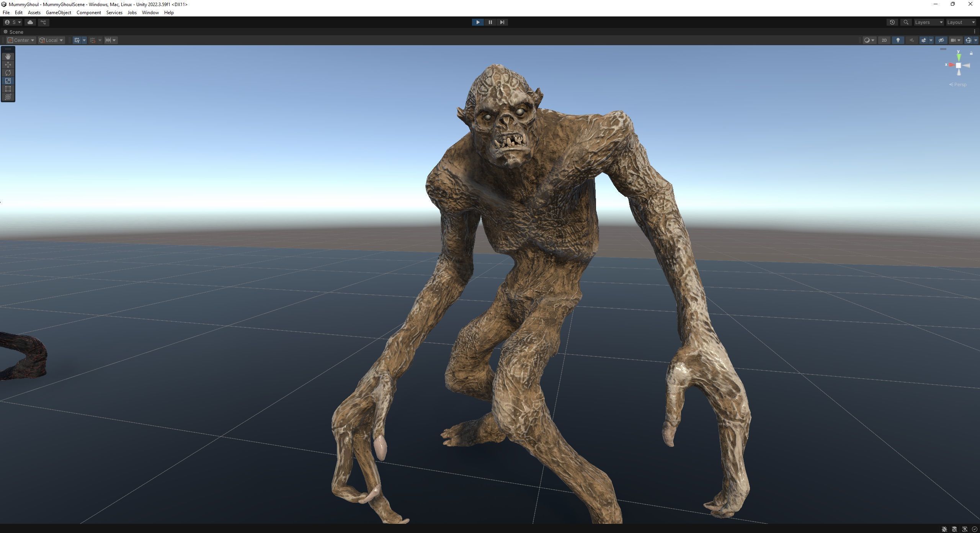Image resolution: width=980 pixels, height=533 pixels.
Task: Select the Rotate tool
Action: [8, 73]
